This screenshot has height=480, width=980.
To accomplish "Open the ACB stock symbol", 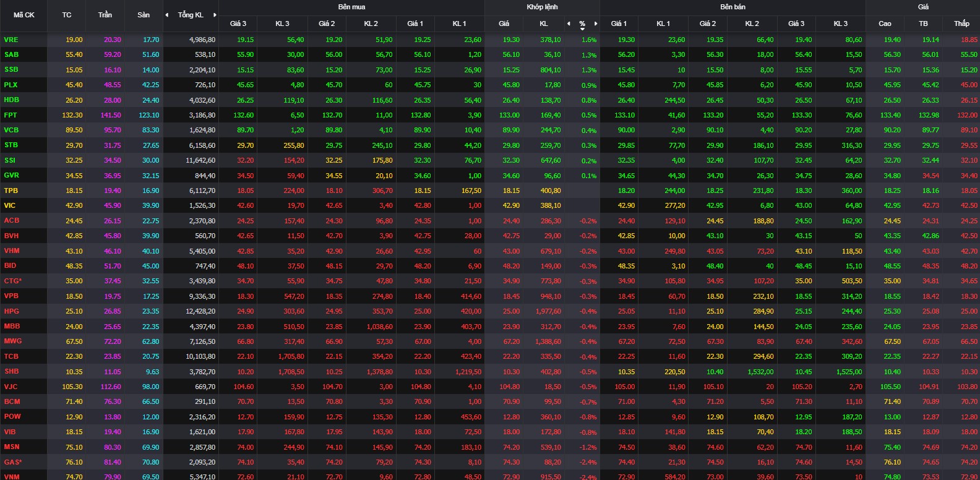I will click(11, 220).
